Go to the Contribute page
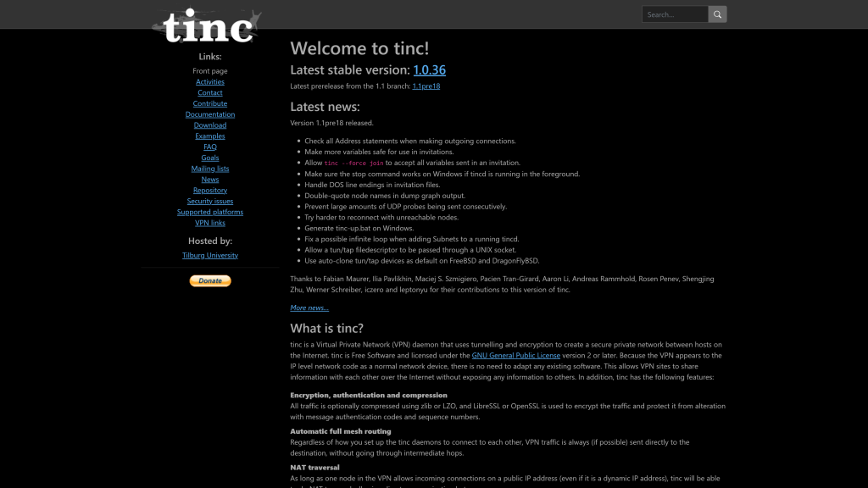The height and width of the screenshot is (488, 868). coord(210,103)
